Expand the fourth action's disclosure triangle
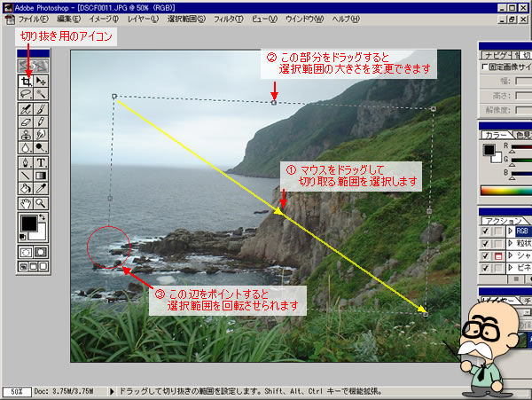The height and width of the screenshot is (400, 532). point(509,269)
